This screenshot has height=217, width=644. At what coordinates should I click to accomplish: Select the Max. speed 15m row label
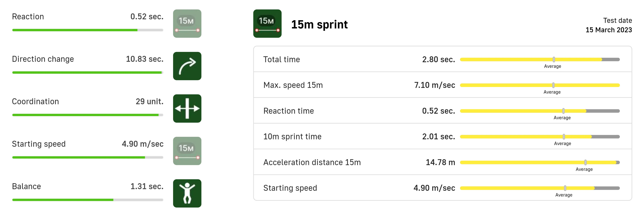click(293, 85)
